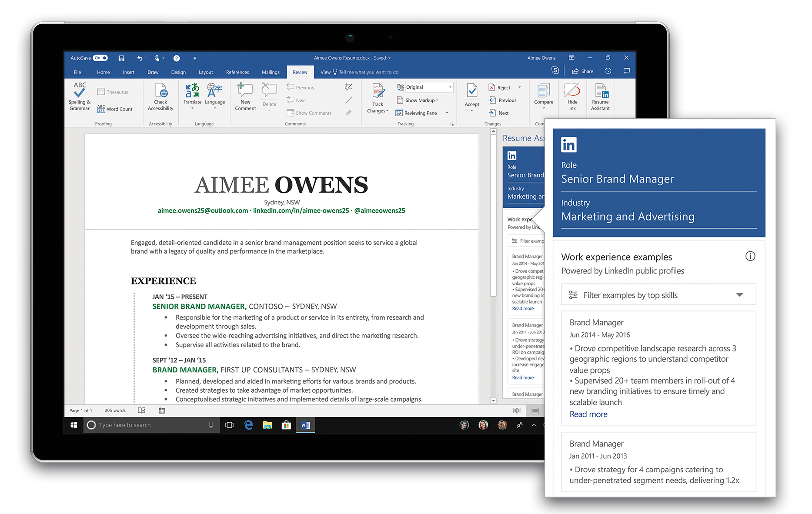Go to Previous change in Changes group

point(503,100)
